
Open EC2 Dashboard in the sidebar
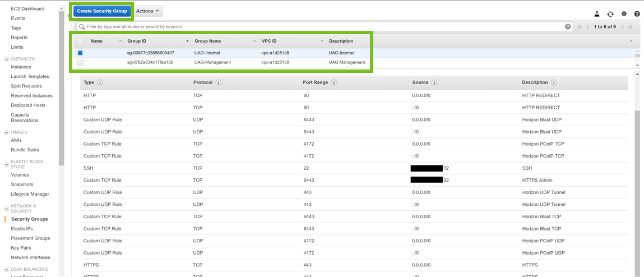(x=27, y=8)
